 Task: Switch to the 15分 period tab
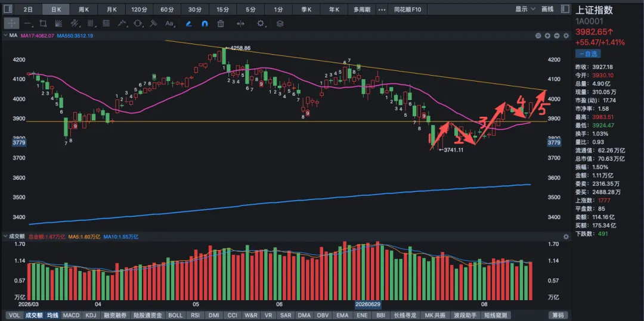(222, 9)
